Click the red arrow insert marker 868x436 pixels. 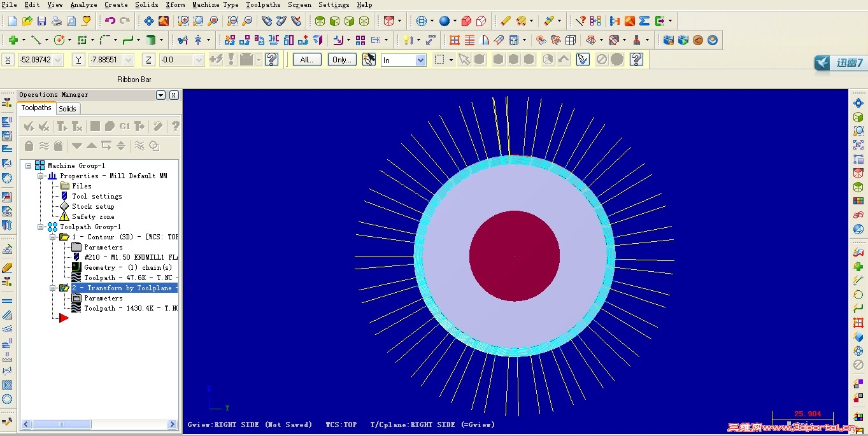(x=64, y=318)
